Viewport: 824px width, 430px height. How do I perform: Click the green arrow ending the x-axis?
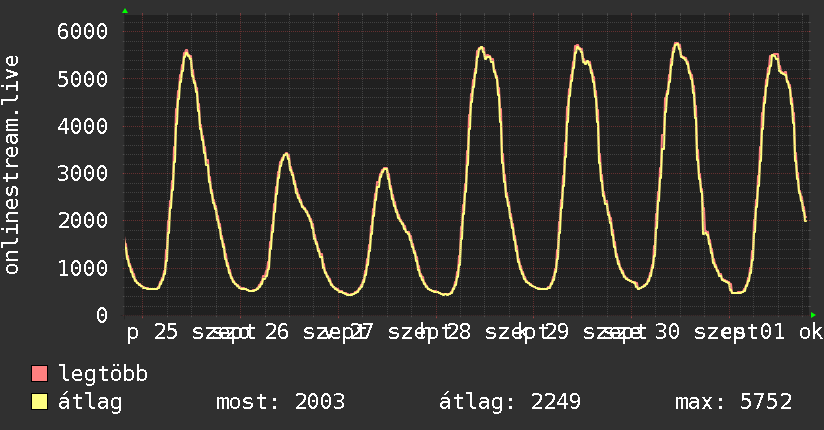pos(813,315)
